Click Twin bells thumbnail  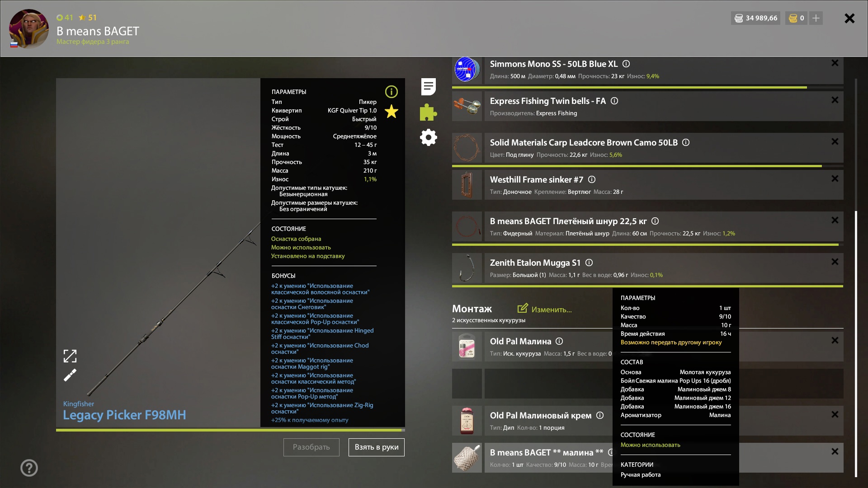(467, 106)
